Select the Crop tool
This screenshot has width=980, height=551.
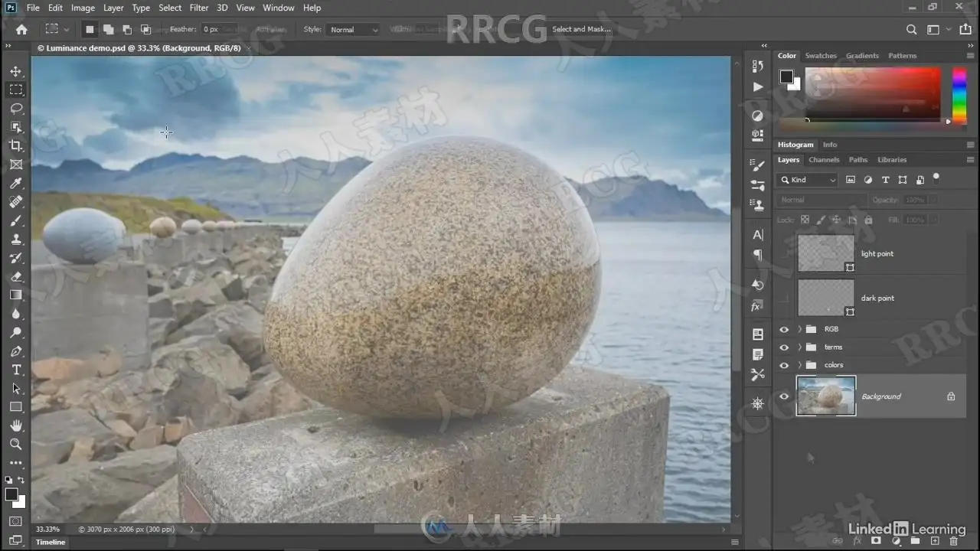[16, 145]
